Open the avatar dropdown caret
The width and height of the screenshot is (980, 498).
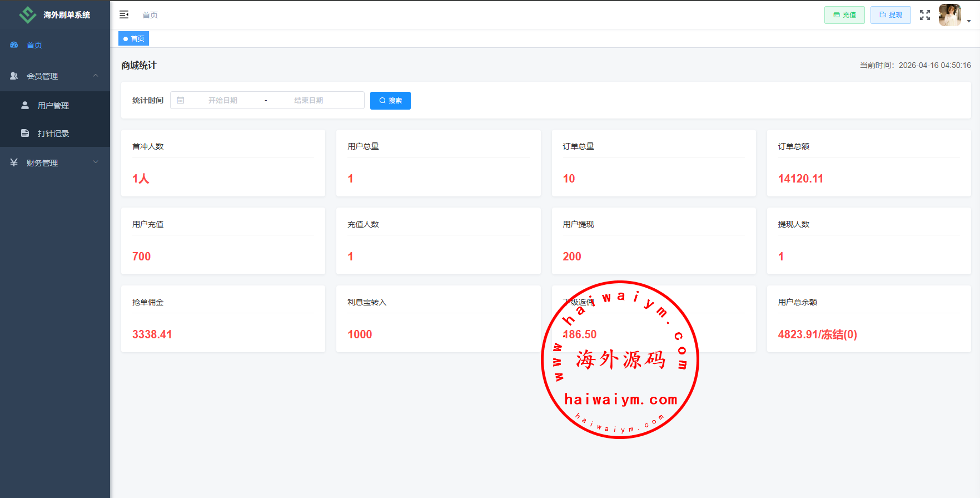pos(969,21)
